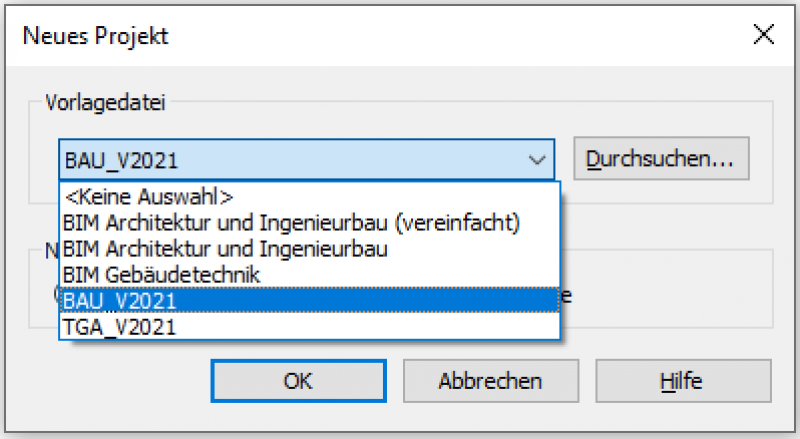Close the Neues Projekt dialog
This screenshot has height=439, width=800.
(763, 36)
